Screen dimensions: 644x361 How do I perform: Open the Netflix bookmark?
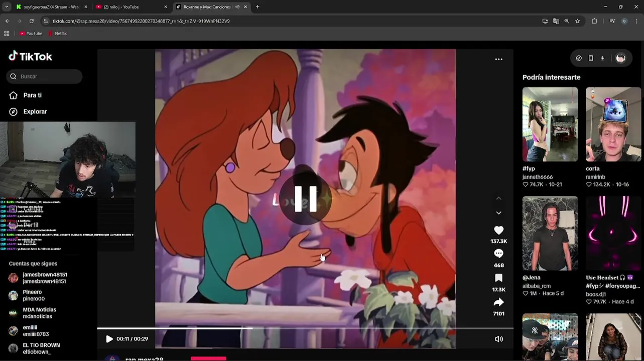[58, 34]
